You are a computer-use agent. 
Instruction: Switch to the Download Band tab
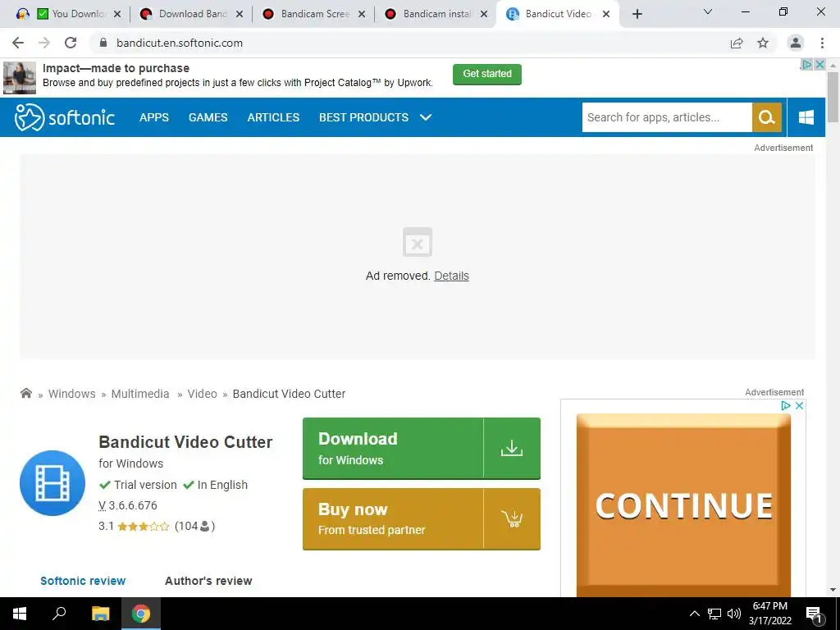pyautogui.click(x=193, y=14)
